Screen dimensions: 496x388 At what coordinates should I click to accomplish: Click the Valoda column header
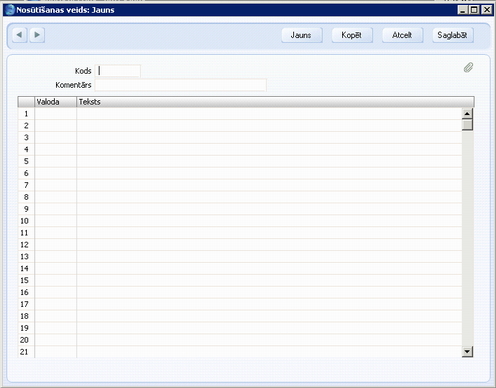pos(55,102)
